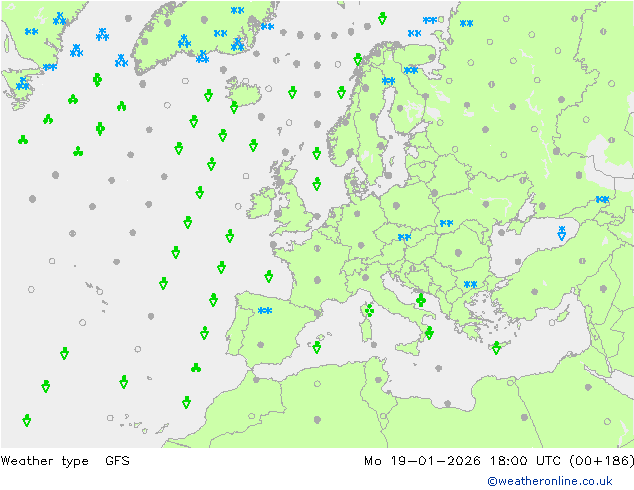The image size is (634, 490).
Task: Pick the snow symbol over Slovakia
Action: [446, 223]
